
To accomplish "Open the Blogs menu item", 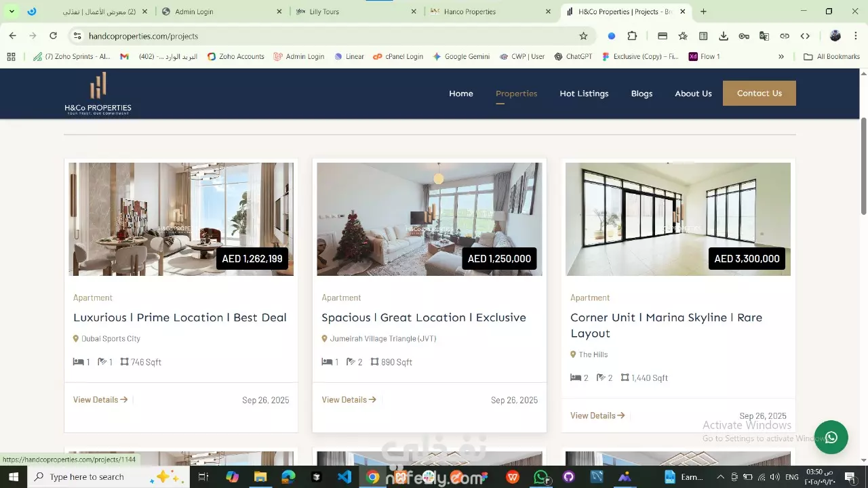I will (x=642, y=94).
